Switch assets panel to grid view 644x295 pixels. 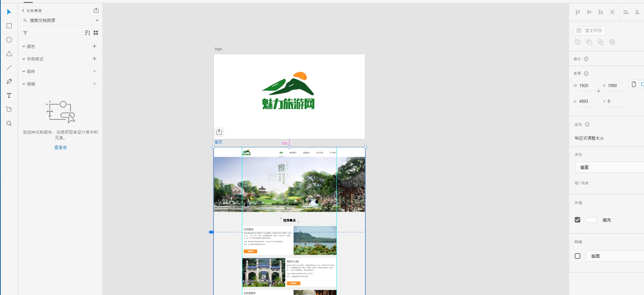(96, 33)
